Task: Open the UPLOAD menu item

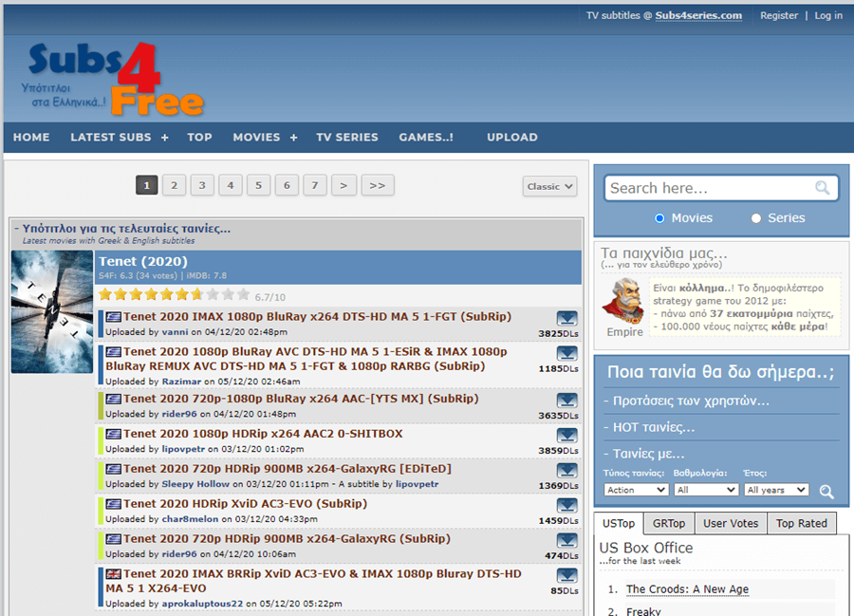Action: [x=512, y=138]
